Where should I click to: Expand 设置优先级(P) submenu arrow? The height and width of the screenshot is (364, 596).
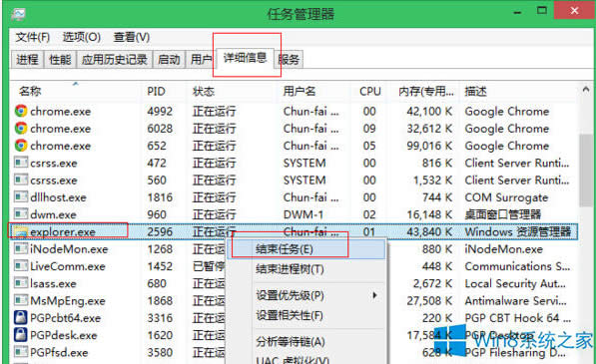[374, 295]
